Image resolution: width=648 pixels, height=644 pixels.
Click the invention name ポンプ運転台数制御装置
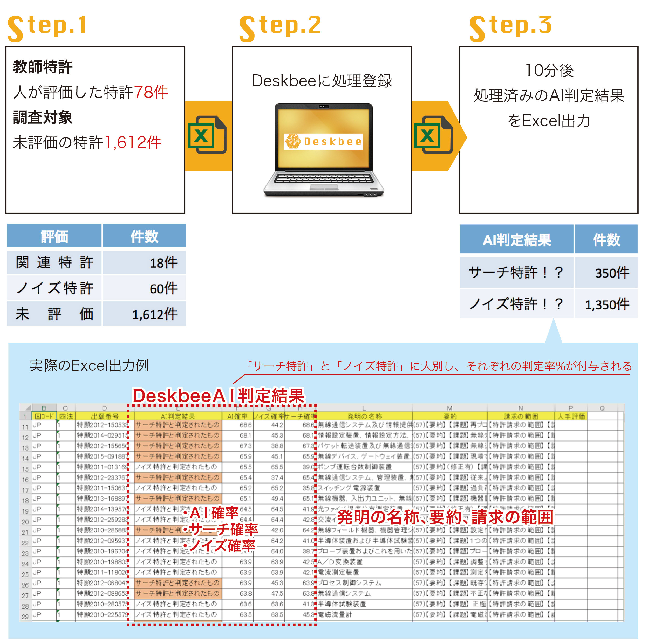354,467
